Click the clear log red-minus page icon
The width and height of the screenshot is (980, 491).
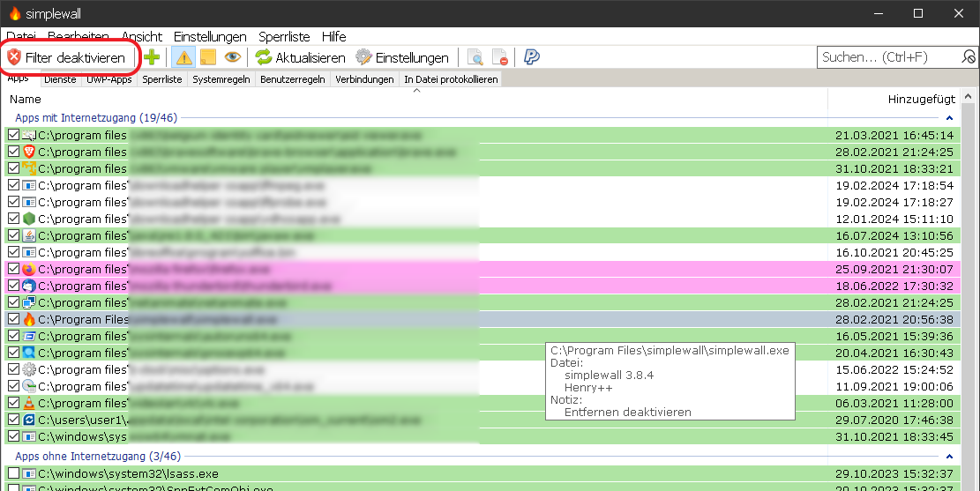[500, 57]
